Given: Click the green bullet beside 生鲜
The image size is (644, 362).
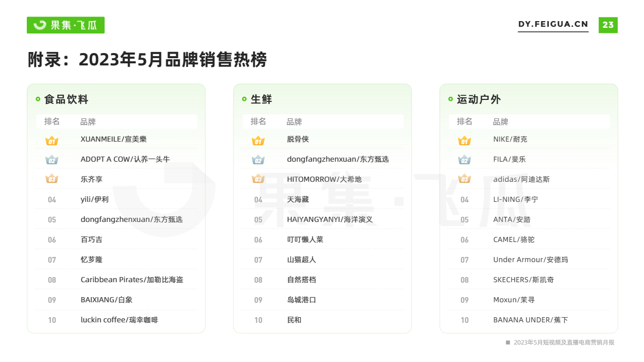Looking at the screenshot, I should coord(244,99).
